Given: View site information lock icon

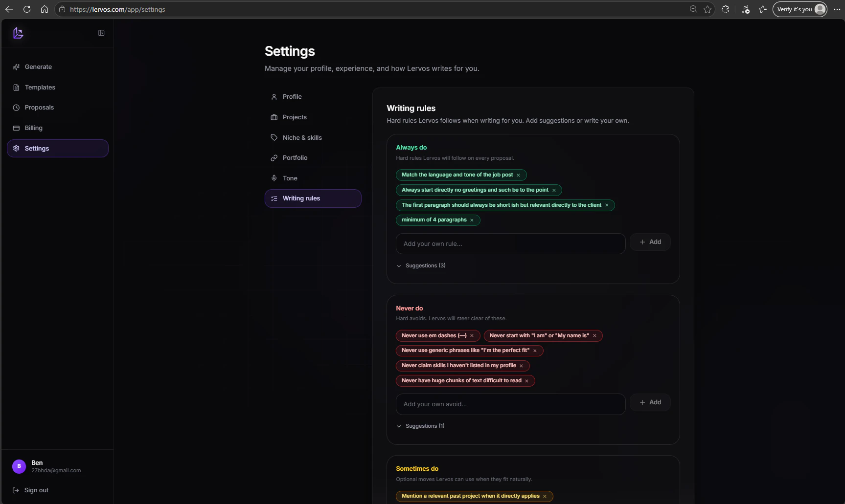Looking at the screenshot, I should [x=62, y=9].
